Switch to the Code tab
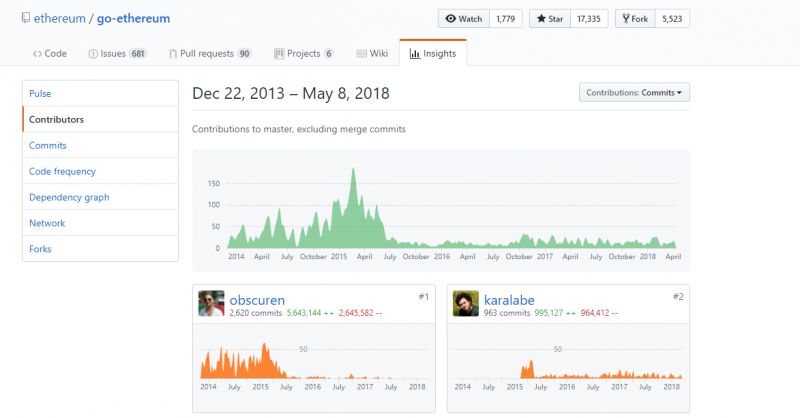The width and height of the screenshot is (800, 418). pyautogui.click(x=49, y=54)
